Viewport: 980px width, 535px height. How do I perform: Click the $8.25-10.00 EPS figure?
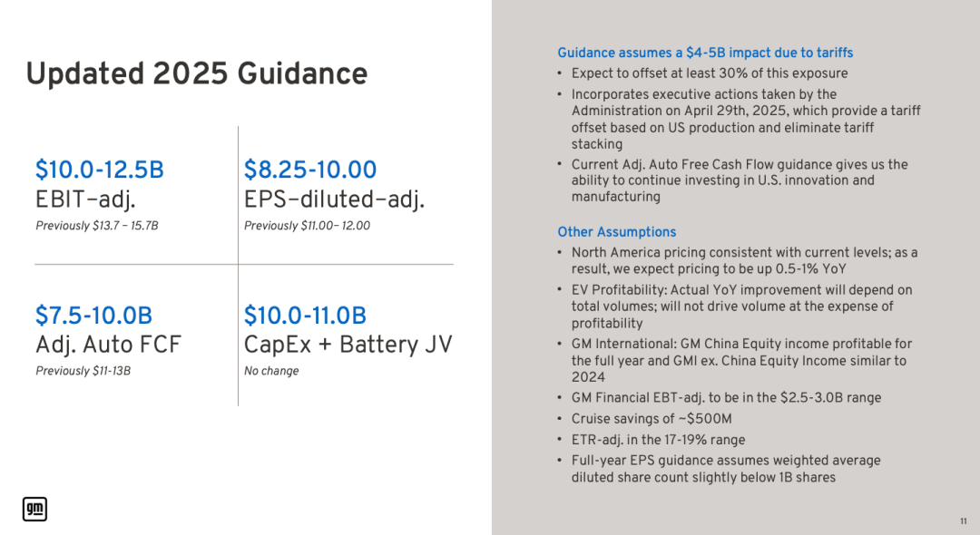[x=310, y=170]
